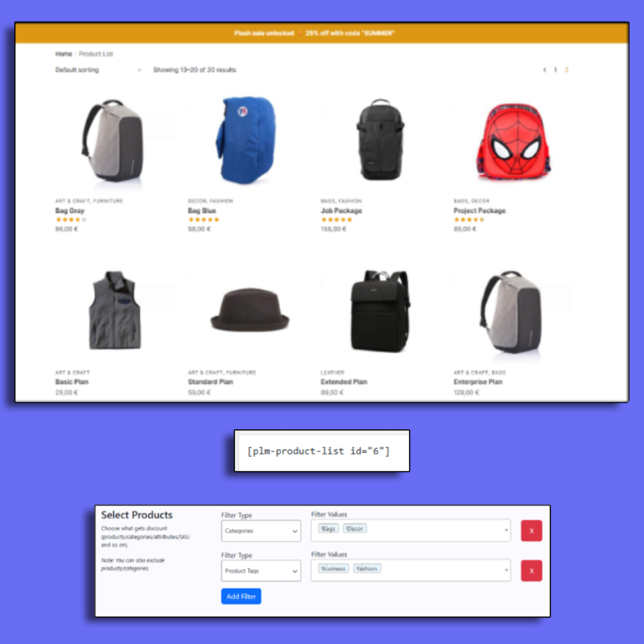644x644 pixels.
Task: Open the Product Tags filter type dropdown
Action: click(x=261, y=570)
